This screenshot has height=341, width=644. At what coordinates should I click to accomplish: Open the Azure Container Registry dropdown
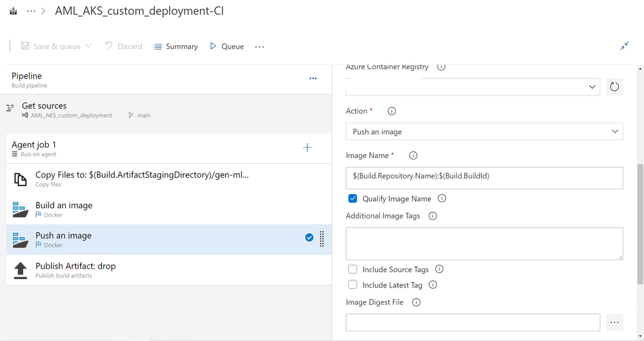click(x=473, y=86)
